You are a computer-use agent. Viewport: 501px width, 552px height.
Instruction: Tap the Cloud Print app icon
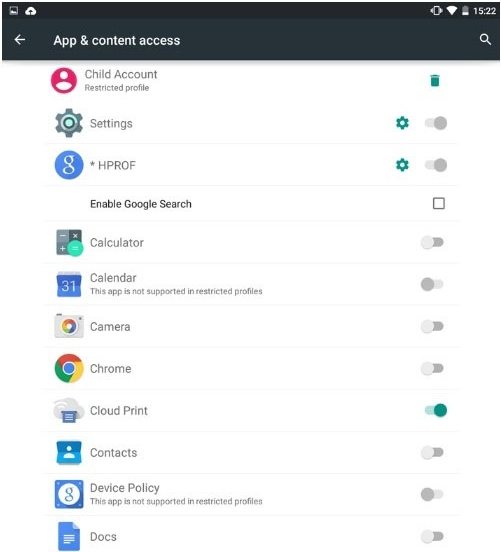pyautogui.click(x=69, y=410)
